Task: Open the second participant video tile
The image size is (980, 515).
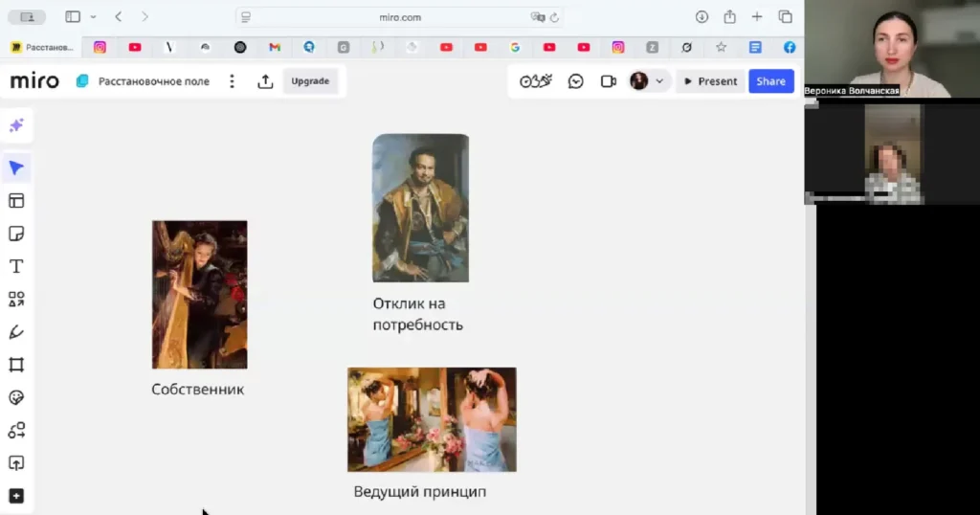Action: pos(893,154)
